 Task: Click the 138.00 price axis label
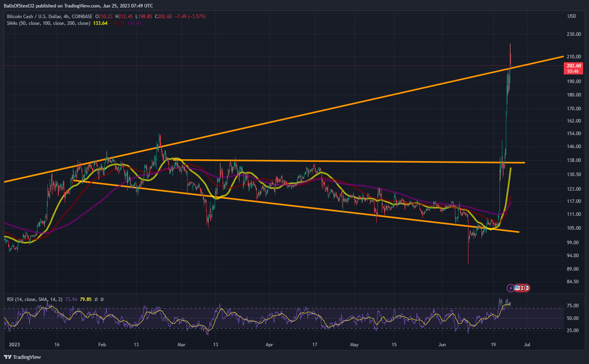[x=574, y=160]
